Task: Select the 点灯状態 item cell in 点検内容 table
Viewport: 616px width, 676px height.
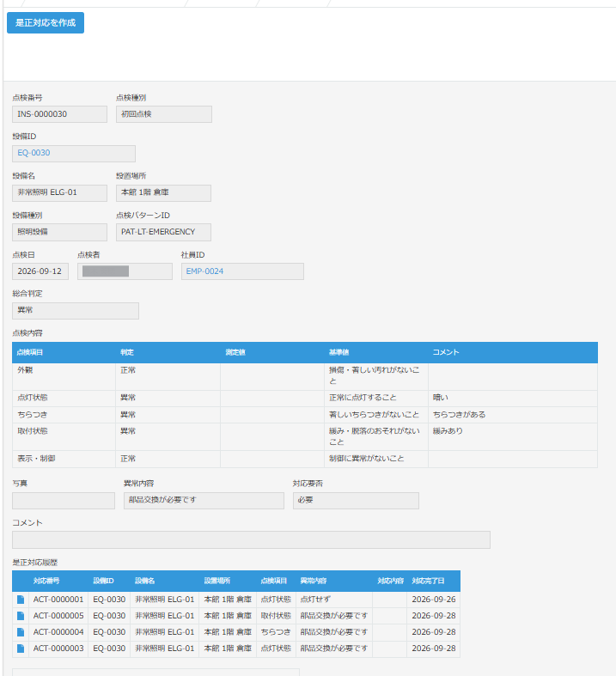Action: click(64, 399)
